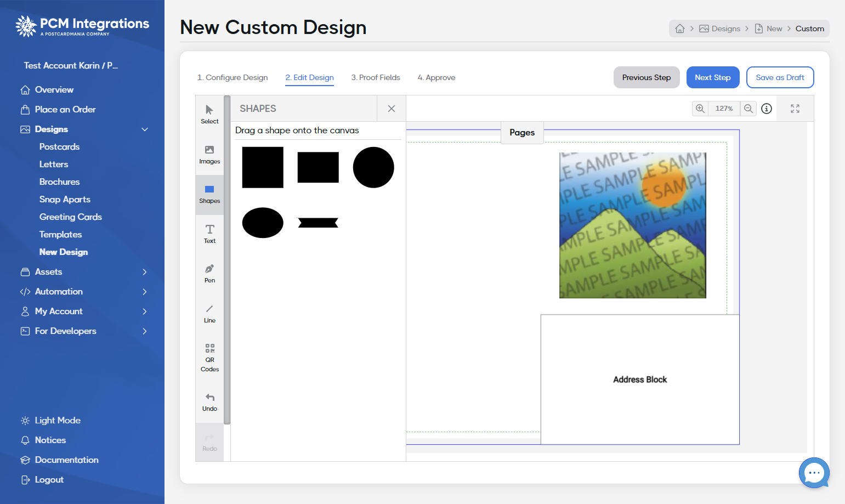845x504 pixels.
Task: Pick the square shape
Action: pos(263,167)
